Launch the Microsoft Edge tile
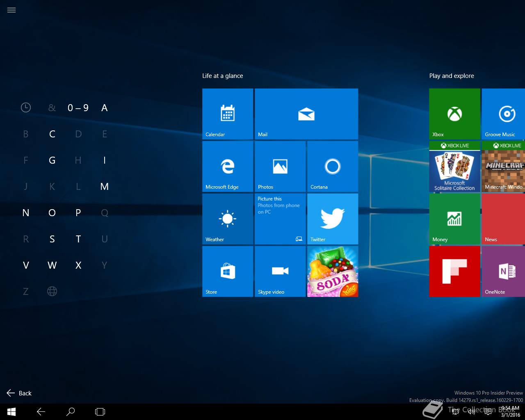Screen dimensions: 525x420 point(228,167)
